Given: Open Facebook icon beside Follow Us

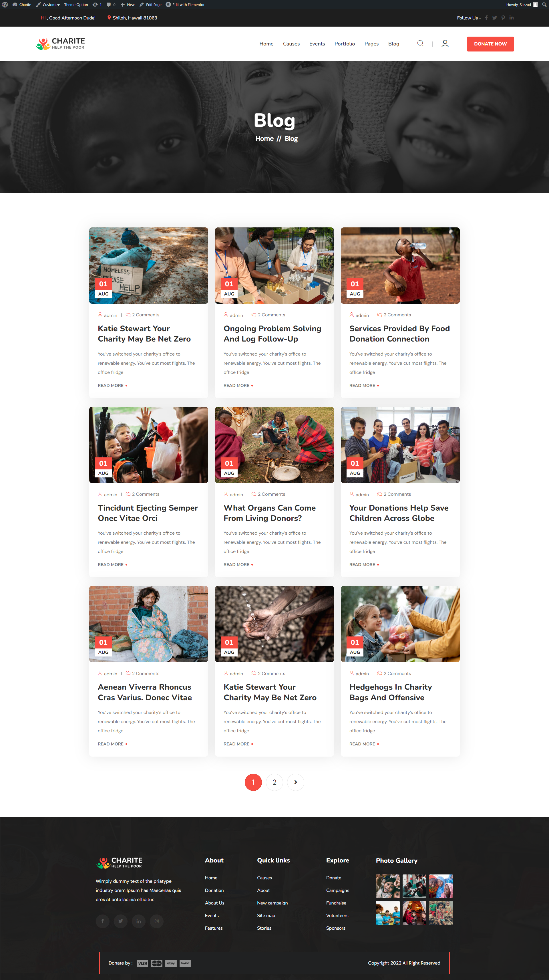Looking at the screenshot, I should point(486,18).
